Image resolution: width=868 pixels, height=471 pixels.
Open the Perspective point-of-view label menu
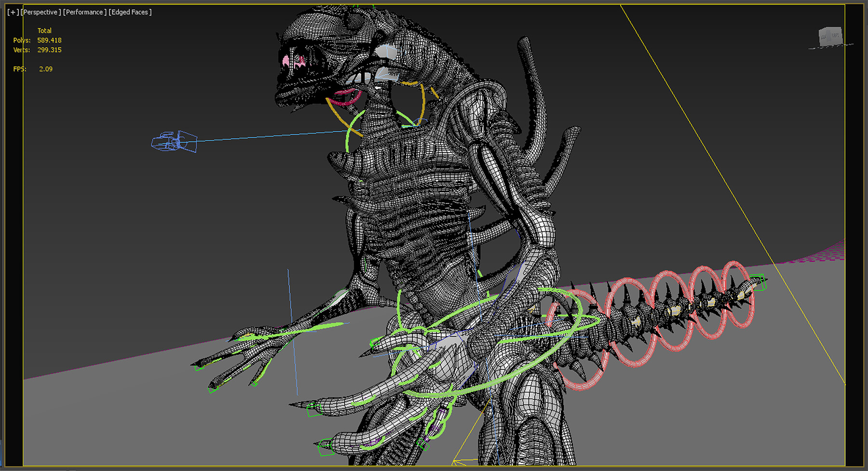[41, 12]
